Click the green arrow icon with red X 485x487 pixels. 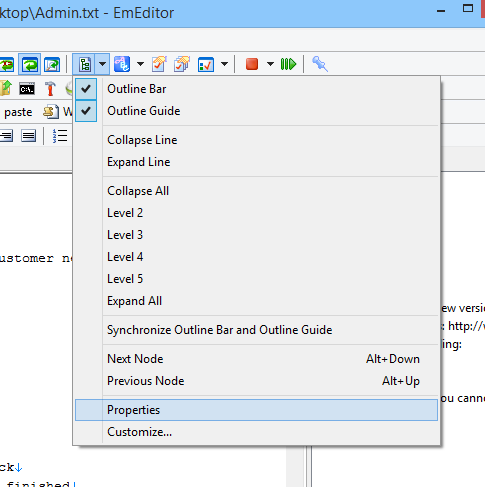pos(7,64)
